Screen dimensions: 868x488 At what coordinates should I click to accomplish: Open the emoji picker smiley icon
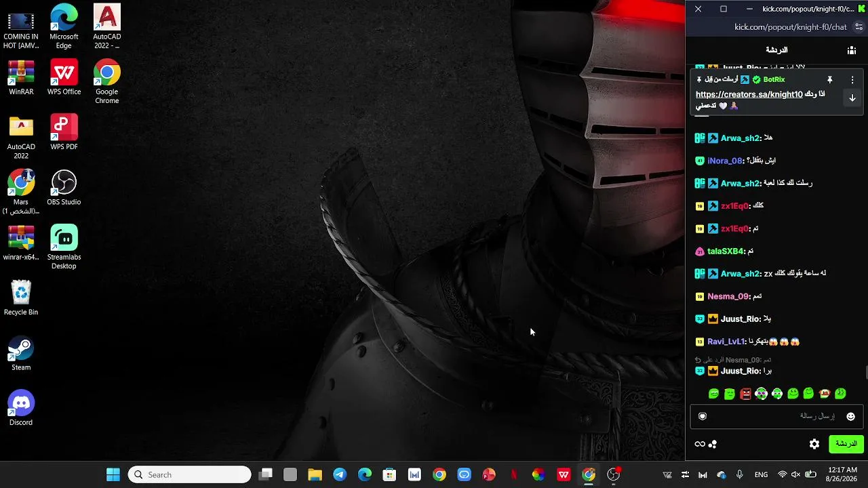[x=850, y=416]
